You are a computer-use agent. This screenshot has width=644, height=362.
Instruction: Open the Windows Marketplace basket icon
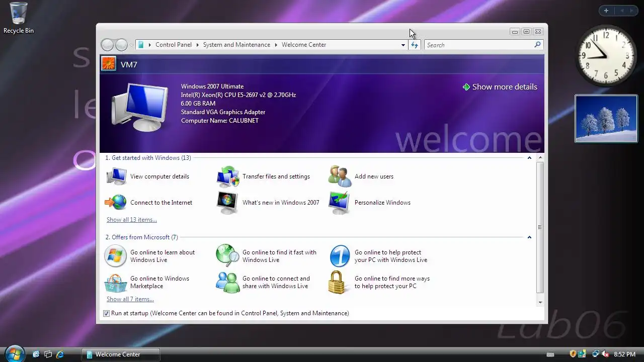(x=116, y=283)
